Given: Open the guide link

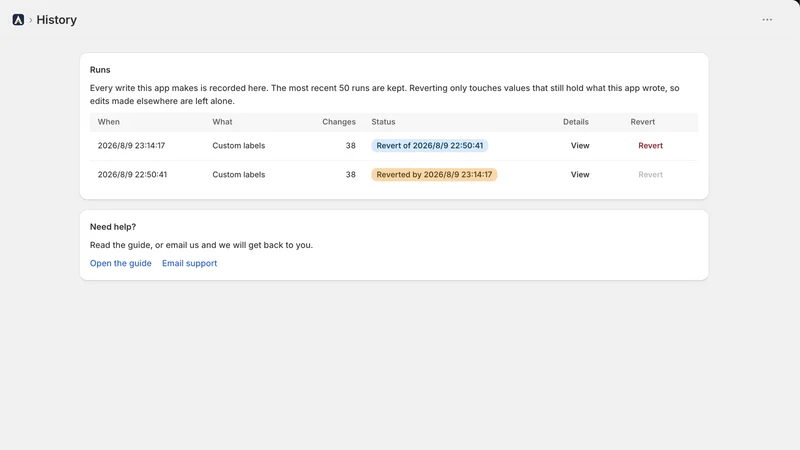Looking at the screenshot, I should tap(120, 263).
